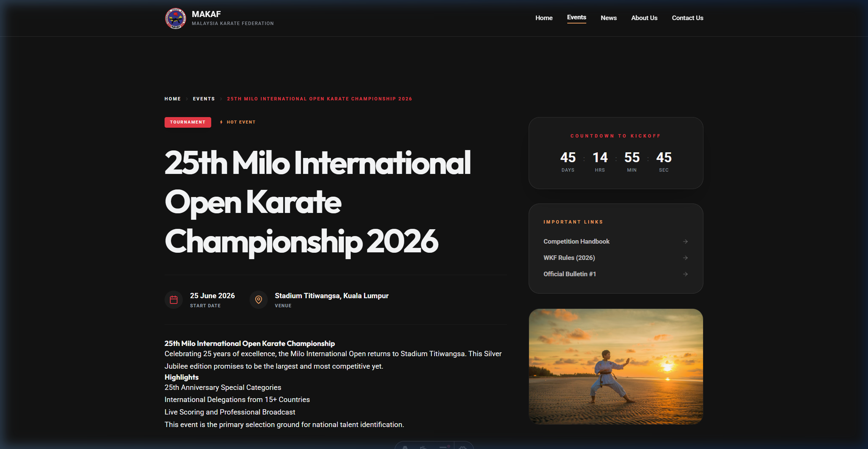This screenshot has width=868, height=449.
Task: Click the 25 June 2026 date text
Action: [212, 296]
